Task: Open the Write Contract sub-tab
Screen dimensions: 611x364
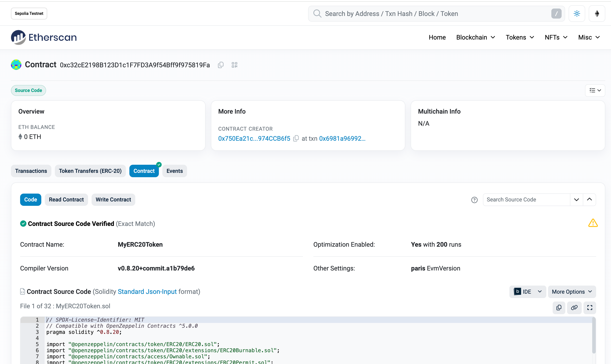Action: click(113, 200)
